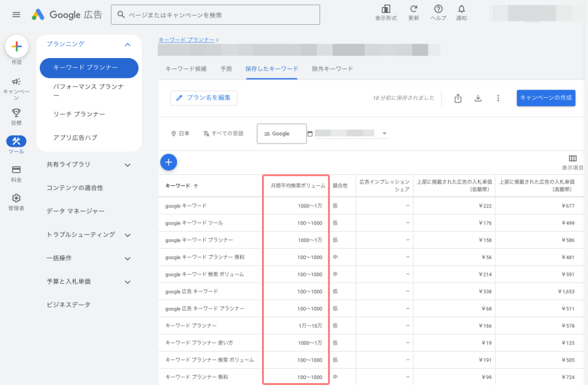
Task: Click the 広告インプレッション シェア column header
Action: pyautogui.click(x=384, y=186)
